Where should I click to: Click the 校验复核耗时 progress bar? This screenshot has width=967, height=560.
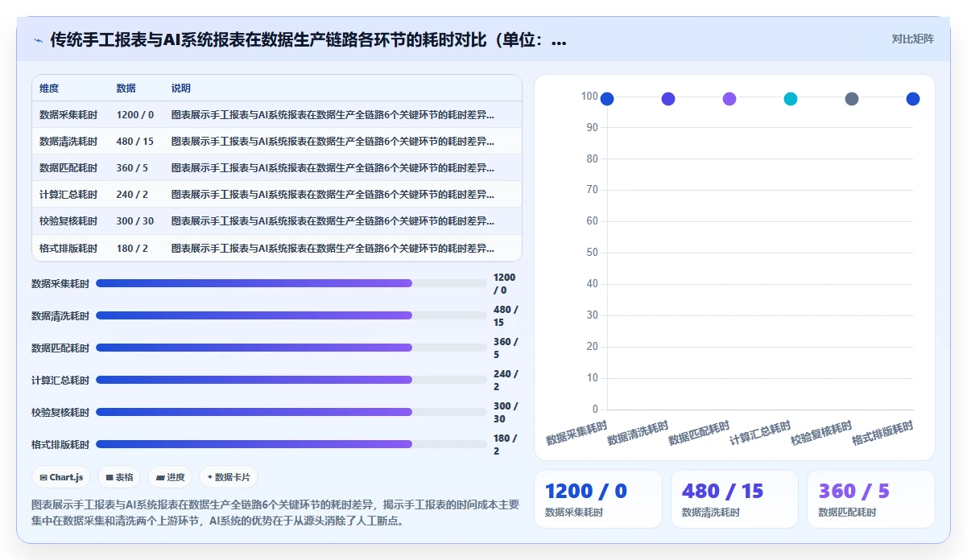tap(291, 412)
